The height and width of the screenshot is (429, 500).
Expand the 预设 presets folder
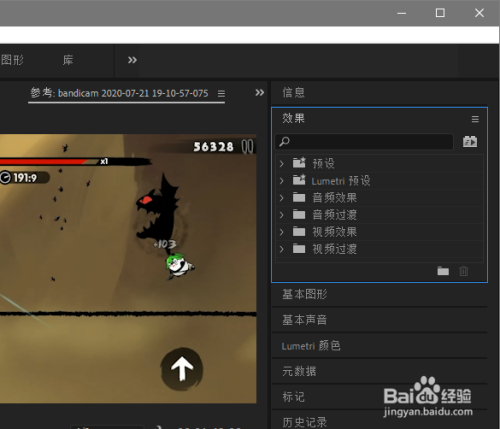282,163
